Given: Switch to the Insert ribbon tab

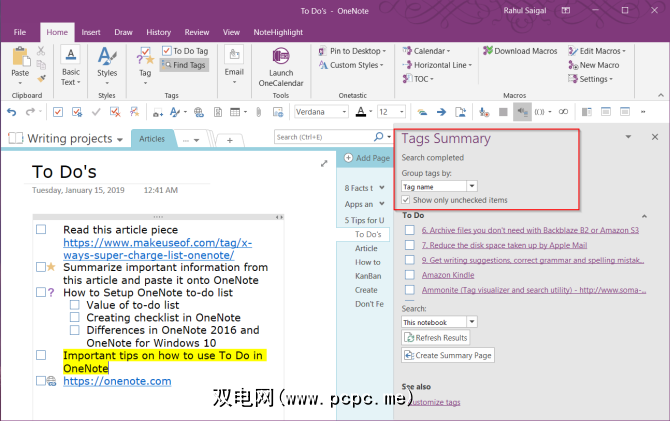Looking at the screenshot, I should [x=90, y=32].
